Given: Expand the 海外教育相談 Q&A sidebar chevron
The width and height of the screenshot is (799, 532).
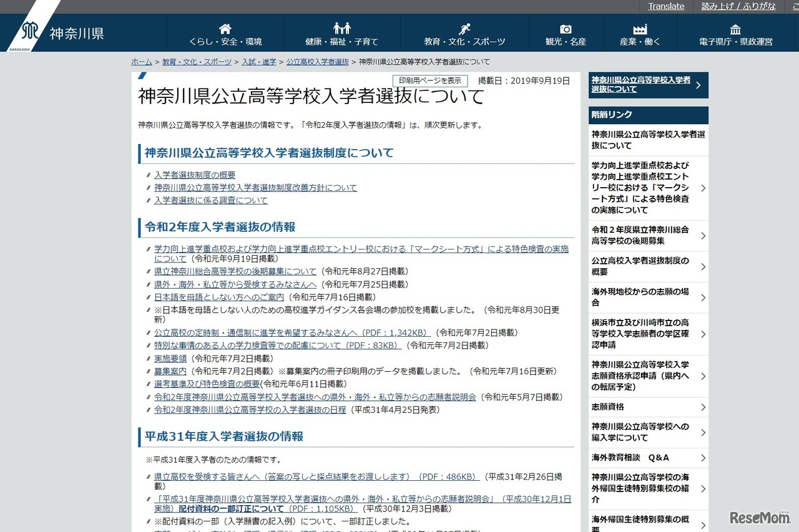Looking at the screenshot, I should (x=703, y=457).
